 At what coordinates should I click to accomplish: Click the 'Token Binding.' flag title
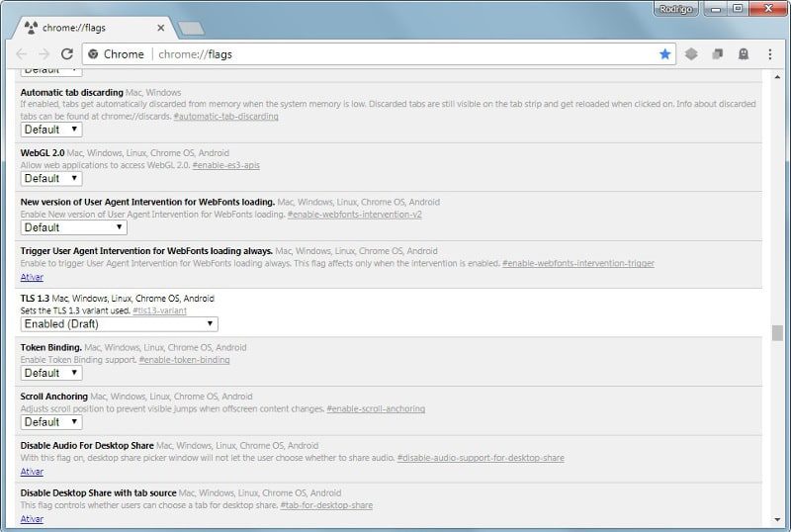51,347
